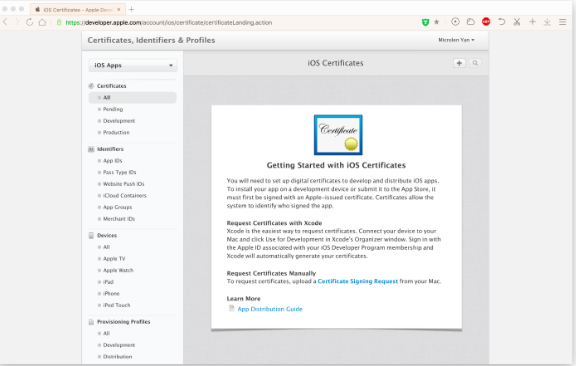Click the Certificates section icon
This screenshot has width=576, height=366.
pyautogui.click(x=91, y=86)
